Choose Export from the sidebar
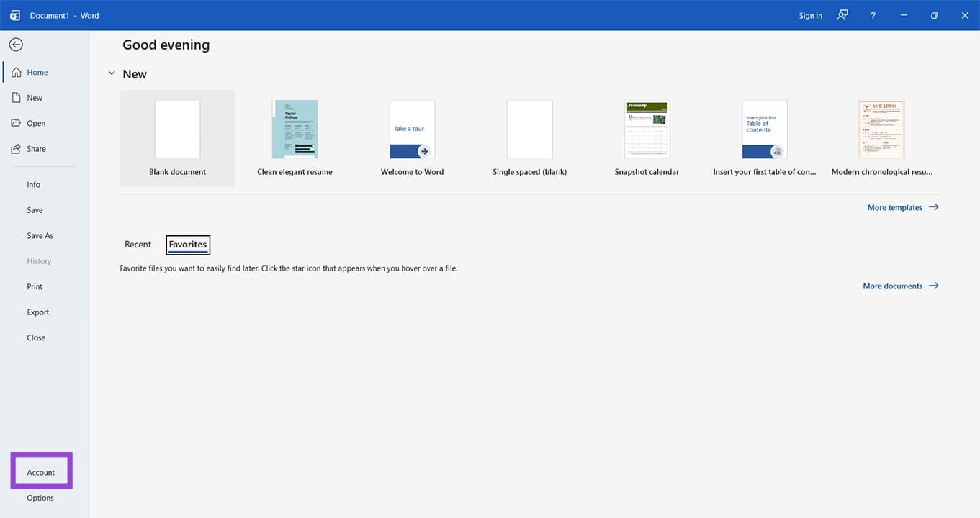The image size is (980, 518). coord(37,312)
